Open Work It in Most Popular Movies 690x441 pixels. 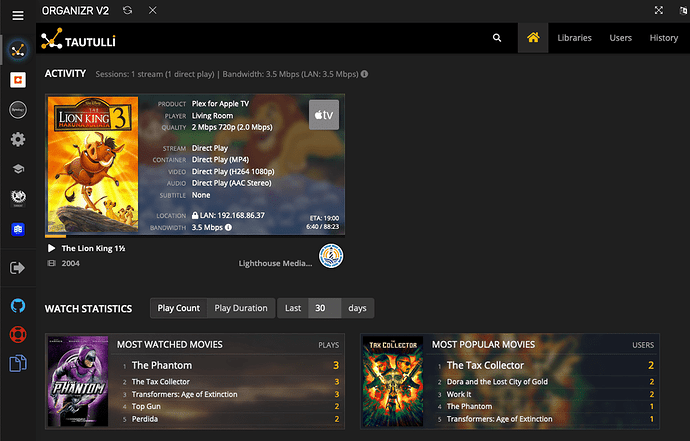click(459, 394)
